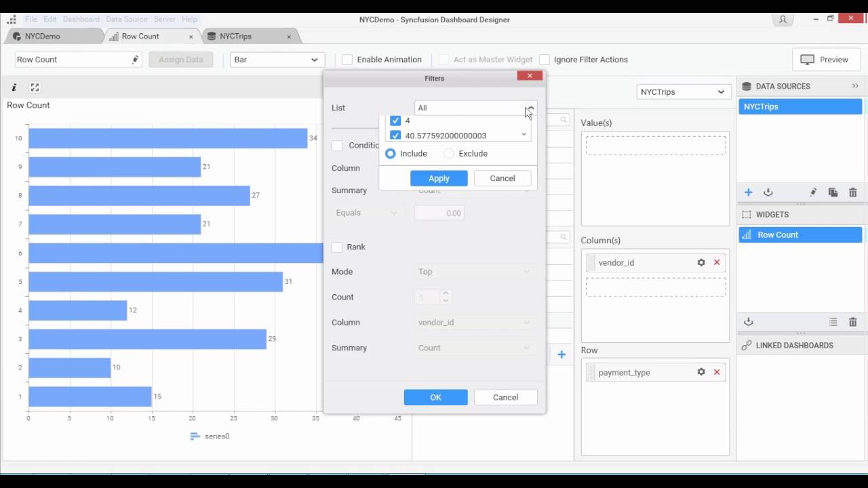
Task: Increase the Rank Count stepper
Action: (446, 293)
